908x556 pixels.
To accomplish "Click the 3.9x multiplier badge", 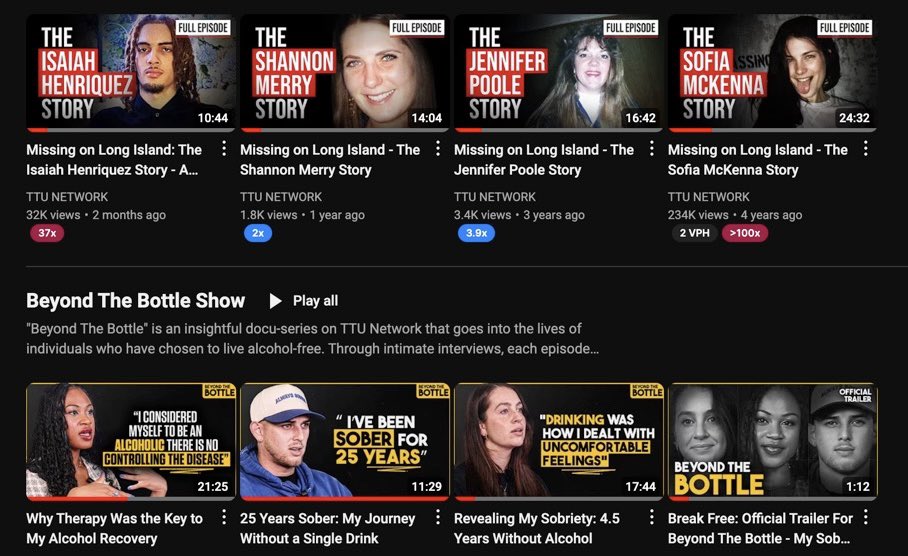I will coord(476,233).
